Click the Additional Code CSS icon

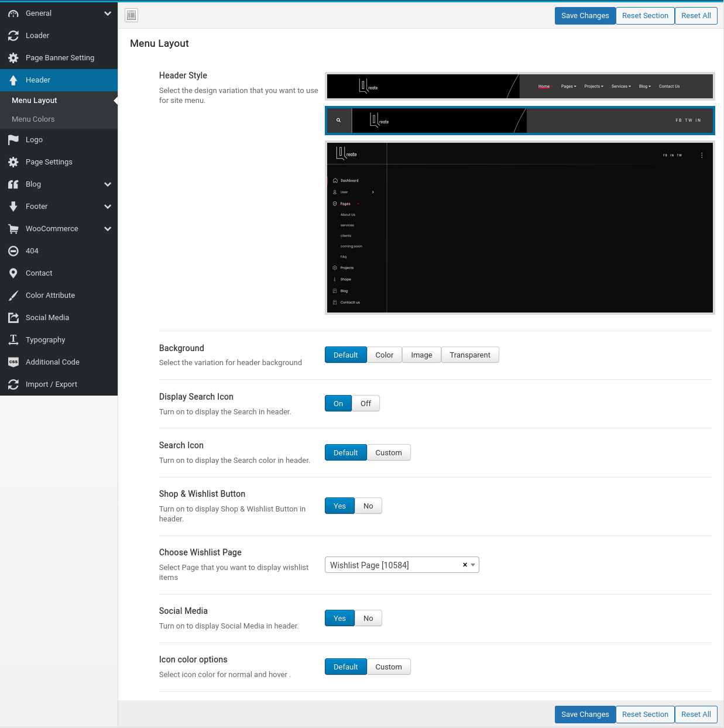[x=13, y=362]
